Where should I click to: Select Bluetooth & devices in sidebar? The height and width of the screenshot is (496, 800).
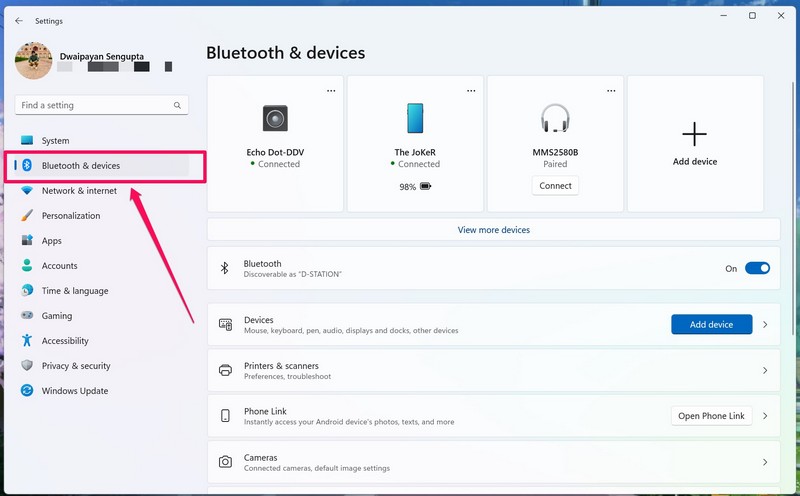point(101,165)
